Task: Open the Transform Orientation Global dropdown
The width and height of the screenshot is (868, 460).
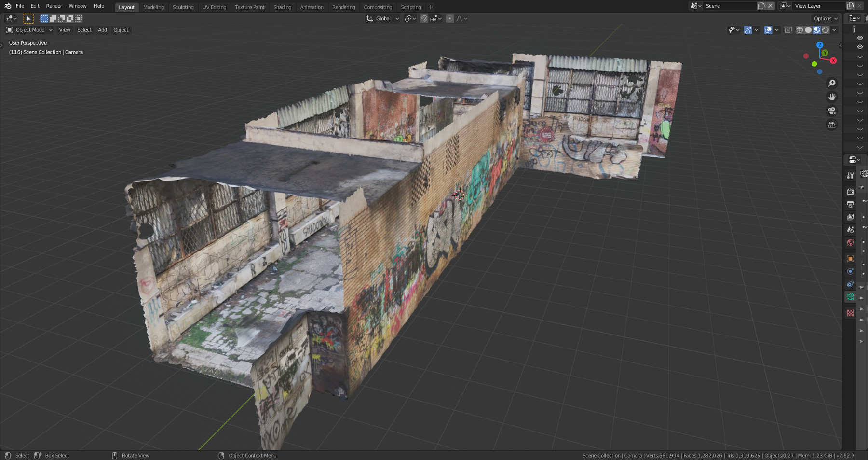Action: point(382,18)
